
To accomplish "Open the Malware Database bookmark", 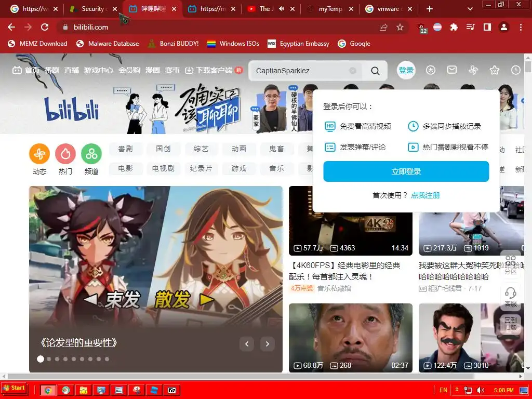I will click(108, 44).
